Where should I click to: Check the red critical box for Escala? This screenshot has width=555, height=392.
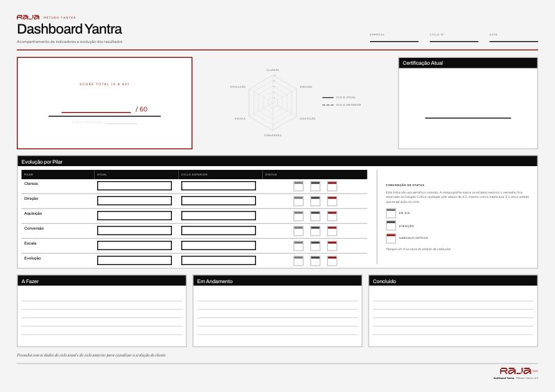[332, 246]
